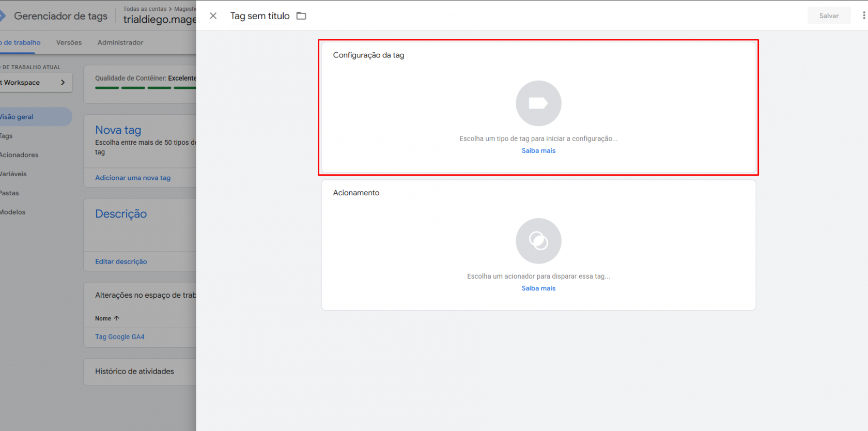Sort by the Nome column arrow

click(116, 318)
